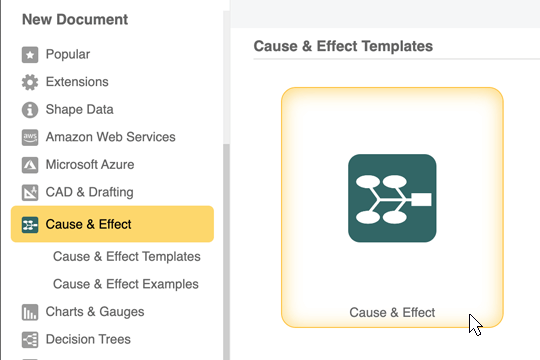
Task: Select the Extensions gear icon
Action: point(30,82)
